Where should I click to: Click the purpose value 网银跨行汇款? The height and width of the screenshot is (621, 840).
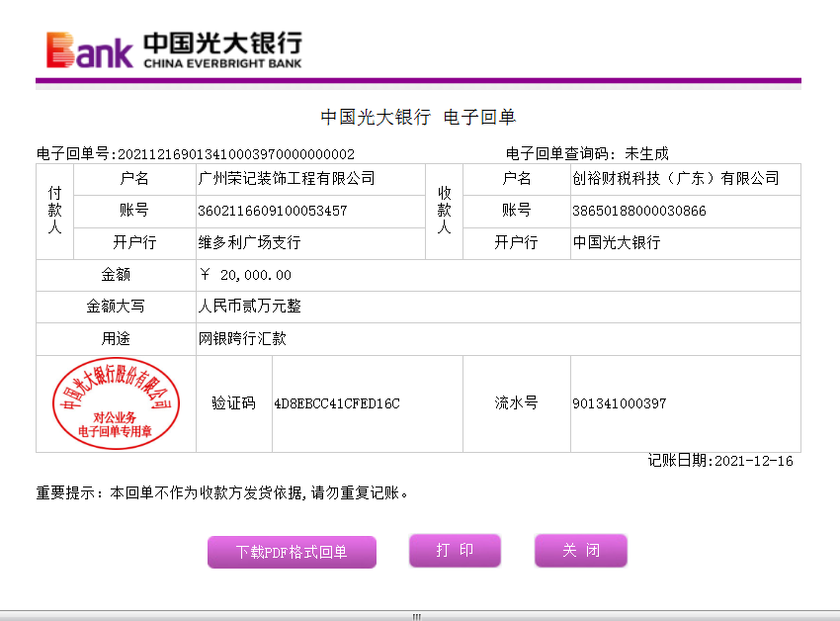242,338
